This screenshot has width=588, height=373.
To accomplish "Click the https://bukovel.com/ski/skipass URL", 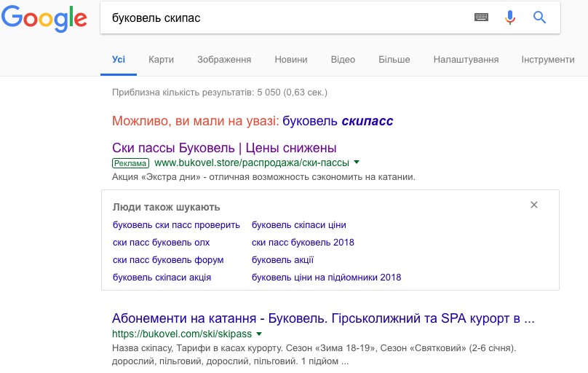I will [182, 334].
